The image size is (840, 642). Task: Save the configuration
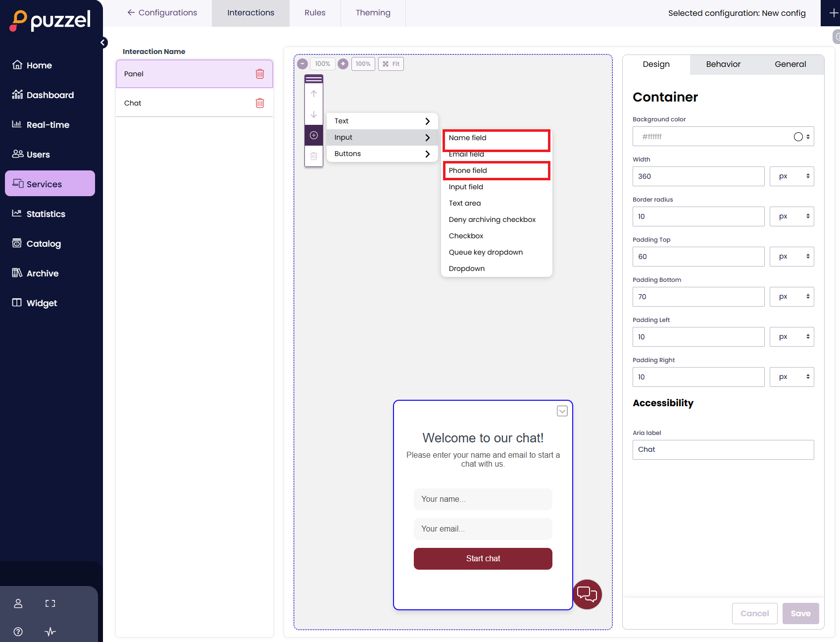[x=800, y=613]
